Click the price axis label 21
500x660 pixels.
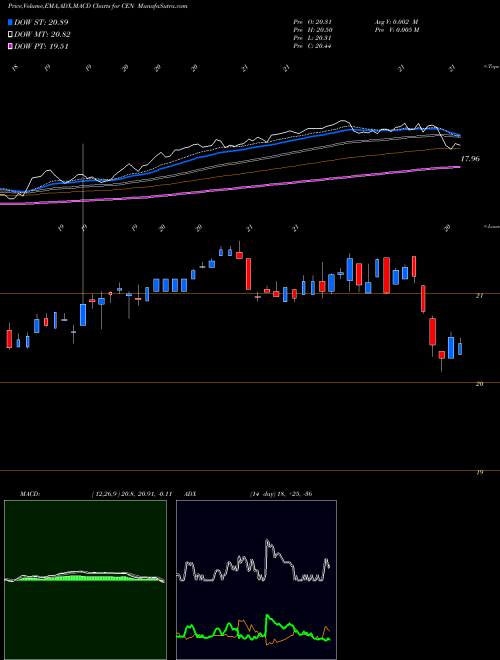479,296
